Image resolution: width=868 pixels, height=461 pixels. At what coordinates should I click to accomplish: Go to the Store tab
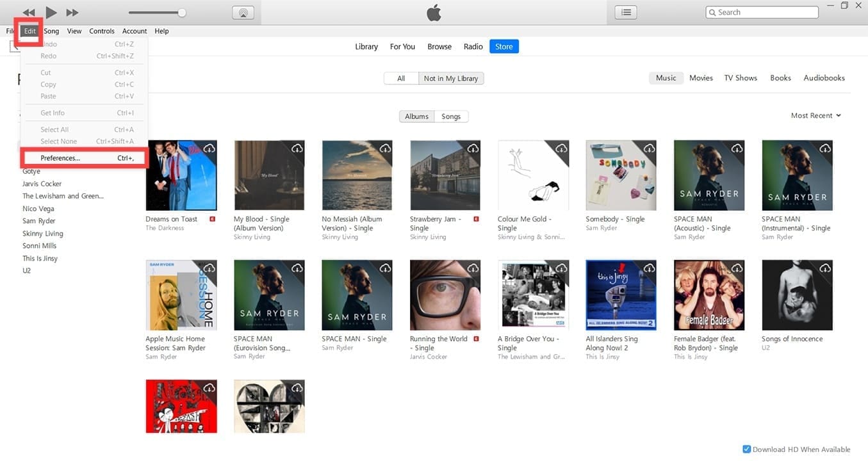(504, 47)
